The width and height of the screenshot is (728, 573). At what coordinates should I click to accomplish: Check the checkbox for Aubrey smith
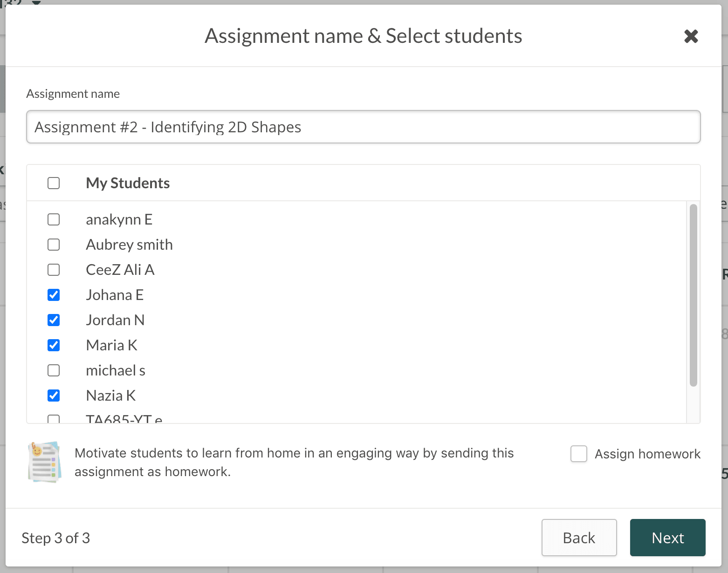[x=54, y=244]
